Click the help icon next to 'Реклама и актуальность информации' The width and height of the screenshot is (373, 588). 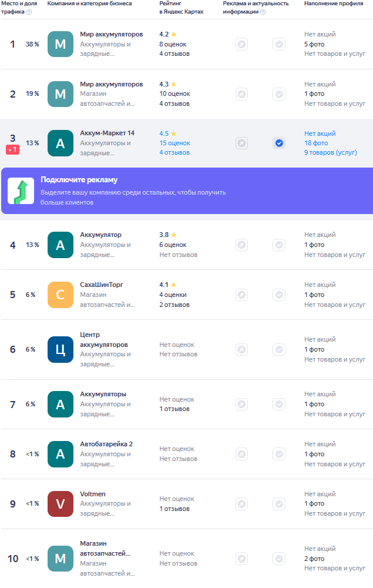263,12
